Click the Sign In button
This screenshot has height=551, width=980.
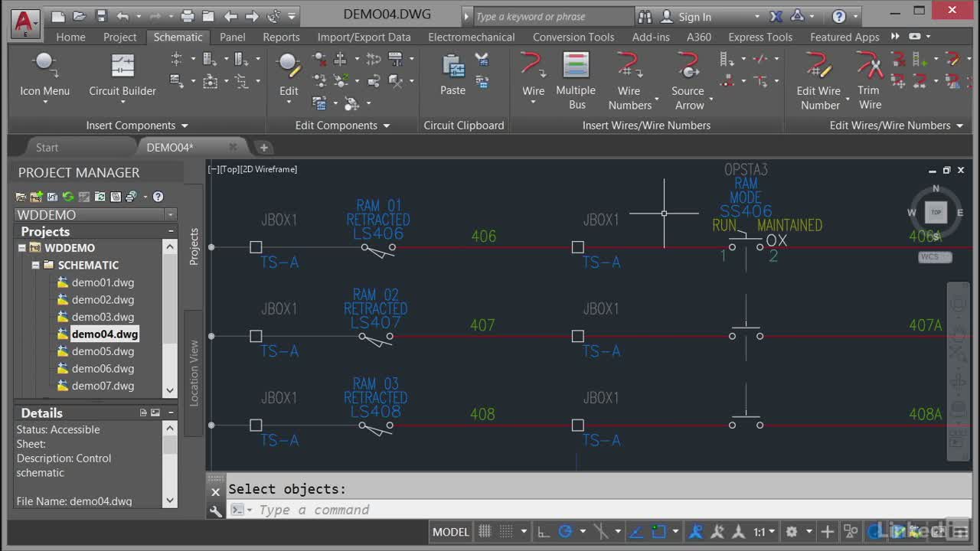[x=695, y=17]
